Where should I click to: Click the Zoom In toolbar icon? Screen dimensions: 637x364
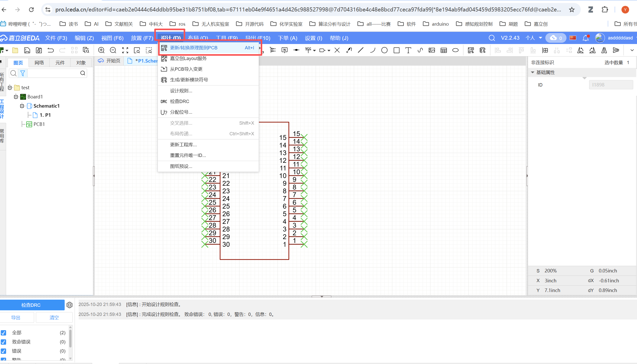pos(101,50)
